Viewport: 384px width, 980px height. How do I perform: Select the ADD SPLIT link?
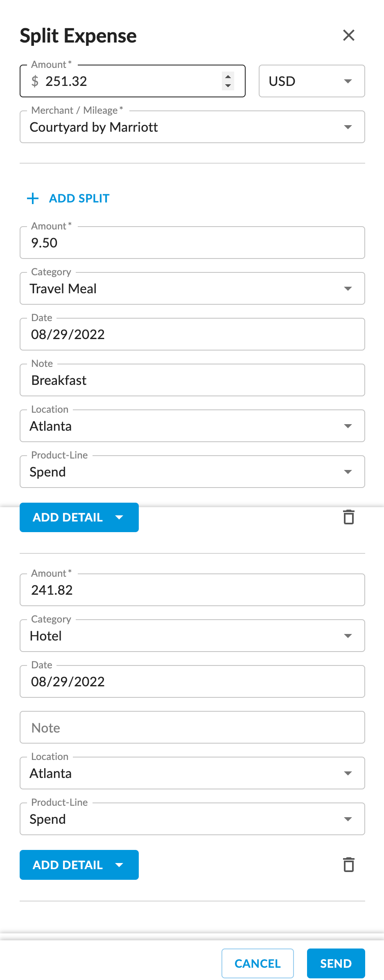(79, 198)
